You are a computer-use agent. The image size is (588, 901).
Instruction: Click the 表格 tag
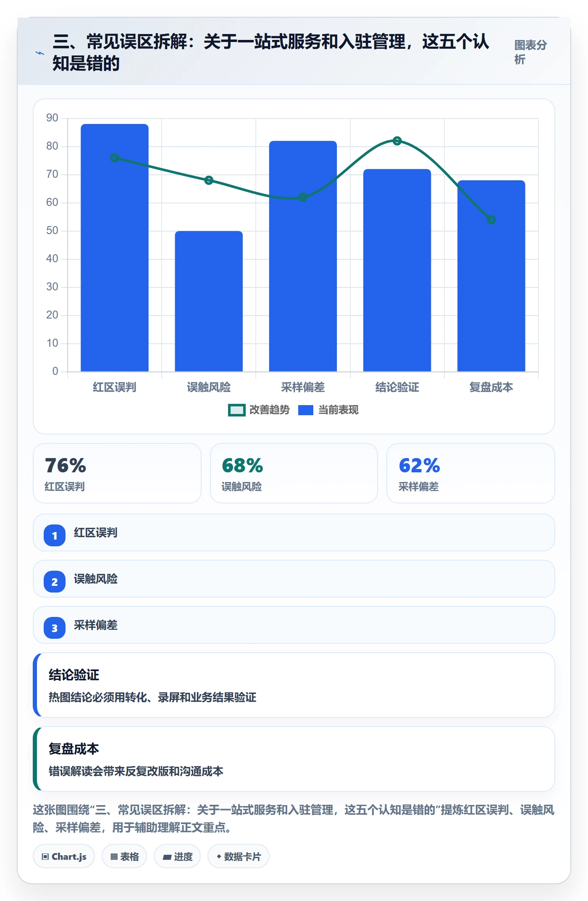[x=124, y=856]
